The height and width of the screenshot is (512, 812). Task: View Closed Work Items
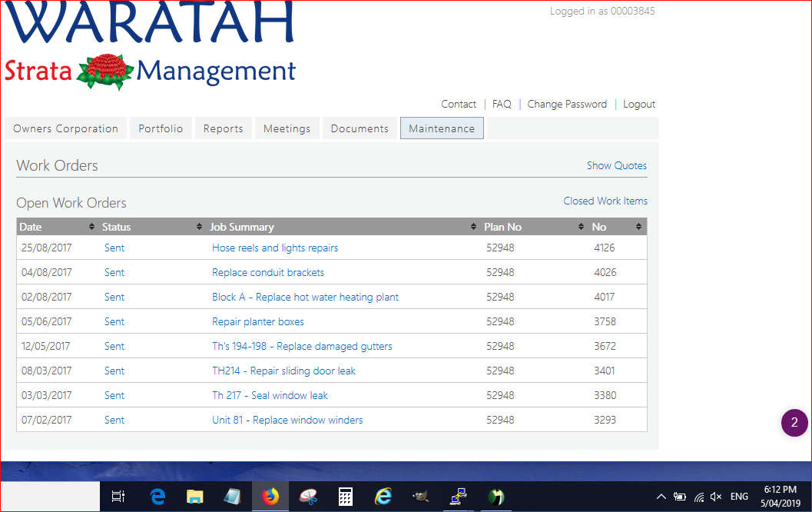[x=605, y=201]
